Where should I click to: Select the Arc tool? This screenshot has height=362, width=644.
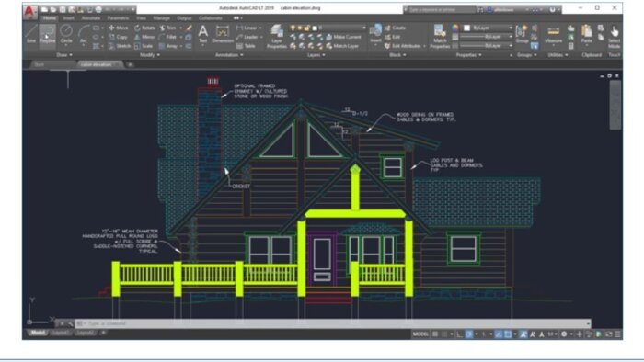(x=84, y=34)
